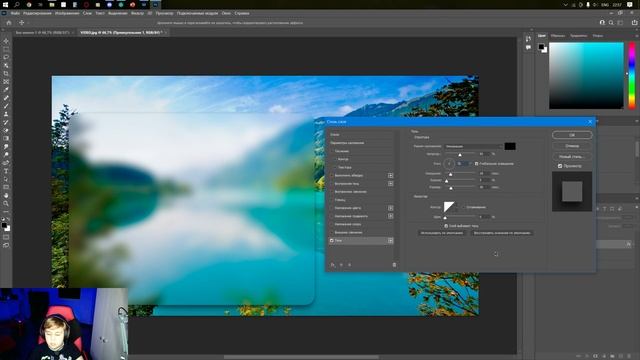This screenshot has width=640, height=360.
Task: Open the contour picker thumbnail
Action: click(449, 207)
